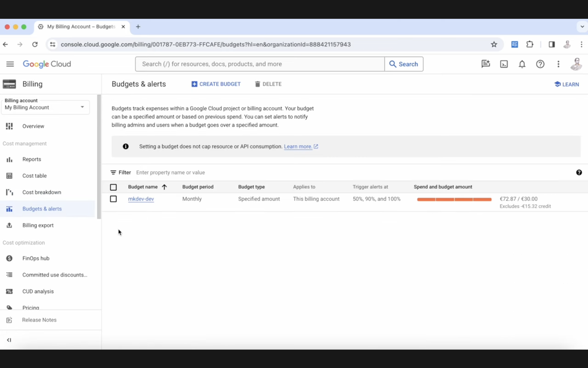Screen dimensions: 588x368
Task: Toggle the sidebar collapse button
Action: click(9, 340)
